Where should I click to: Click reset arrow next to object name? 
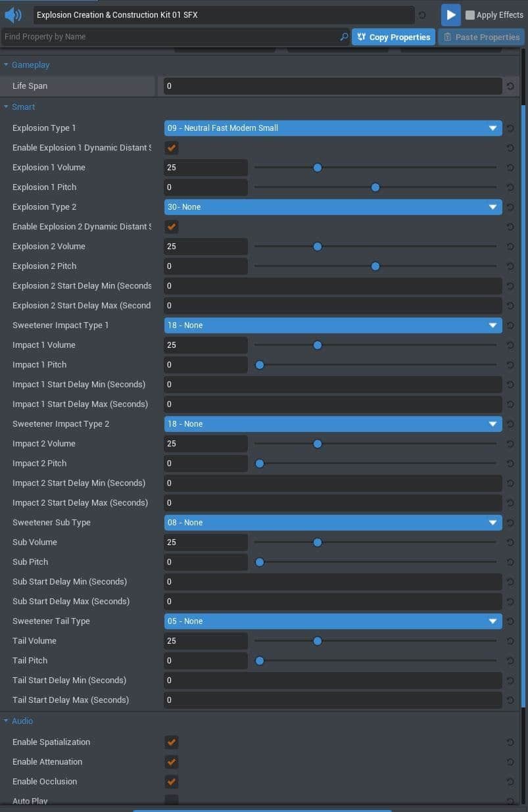point(422,15)
